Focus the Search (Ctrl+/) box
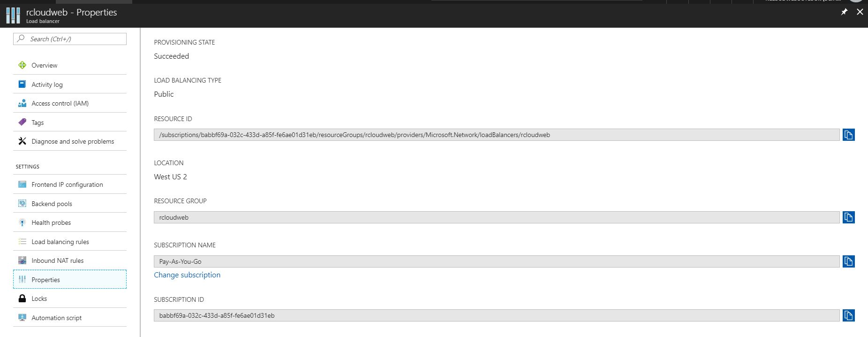Image resolution: width=868 pixels, height=337 pixels. (x=70, y=39)
